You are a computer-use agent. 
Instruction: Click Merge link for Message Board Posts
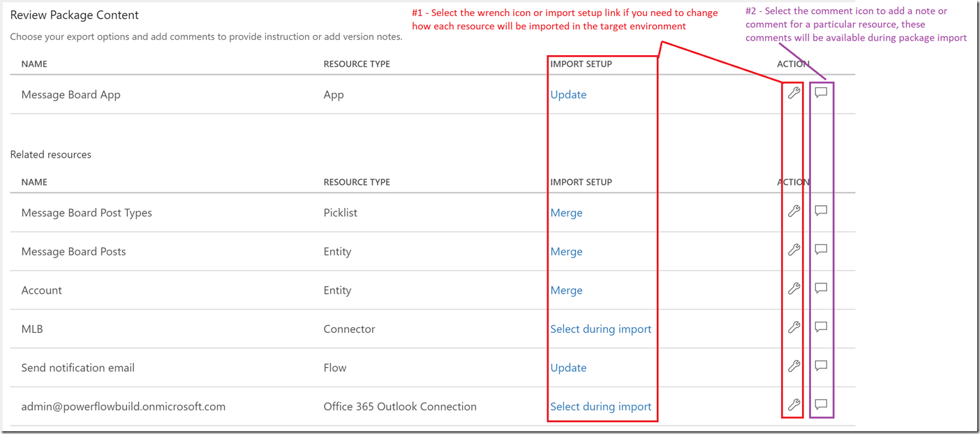point(566,252)
